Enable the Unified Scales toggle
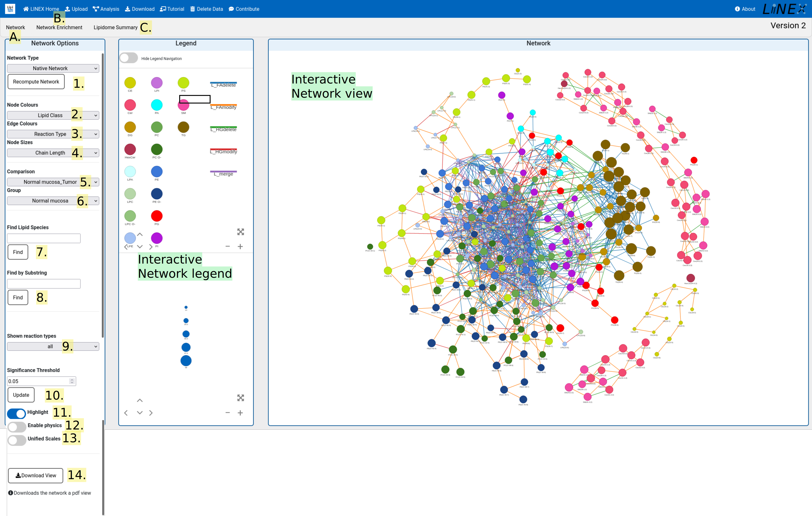 (16, 439)
